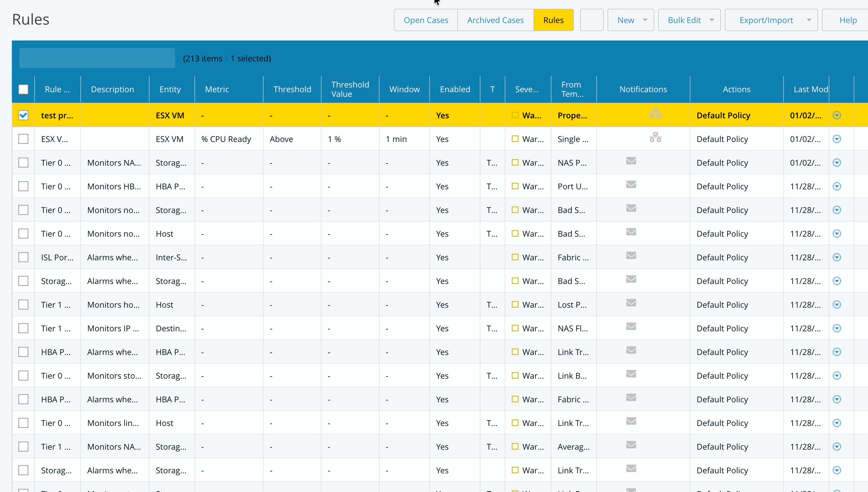The height and width of the screenshot is (492, 868).
Task: Click network notification icon in test pr row
Action: coord(655,114)
